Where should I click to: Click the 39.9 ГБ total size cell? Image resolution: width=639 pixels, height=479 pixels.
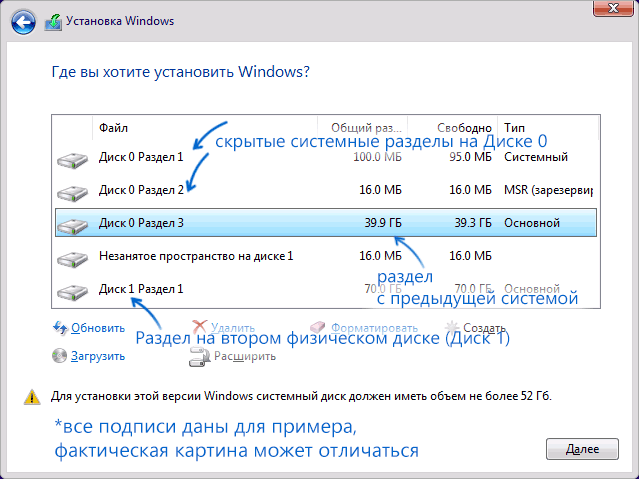[x=383, y=223]
